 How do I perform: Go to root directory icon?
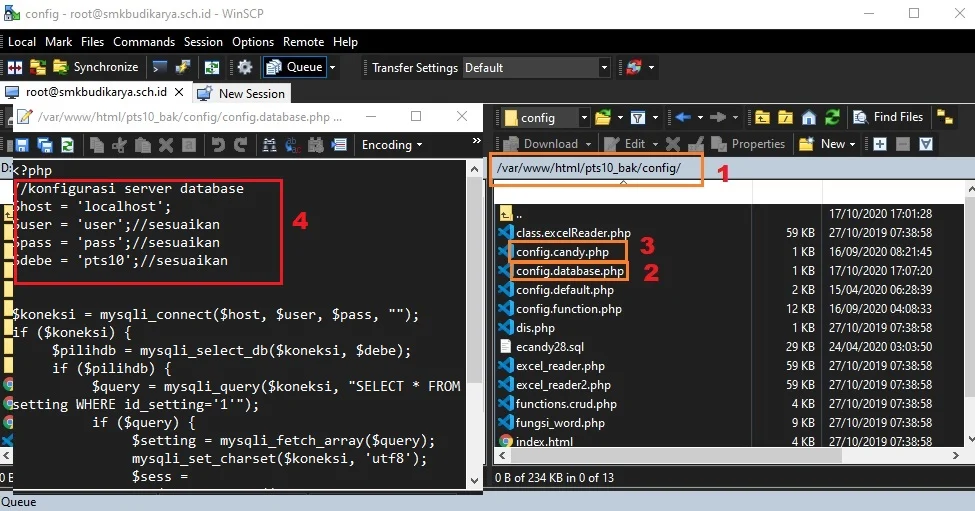(x=785, y=117)
